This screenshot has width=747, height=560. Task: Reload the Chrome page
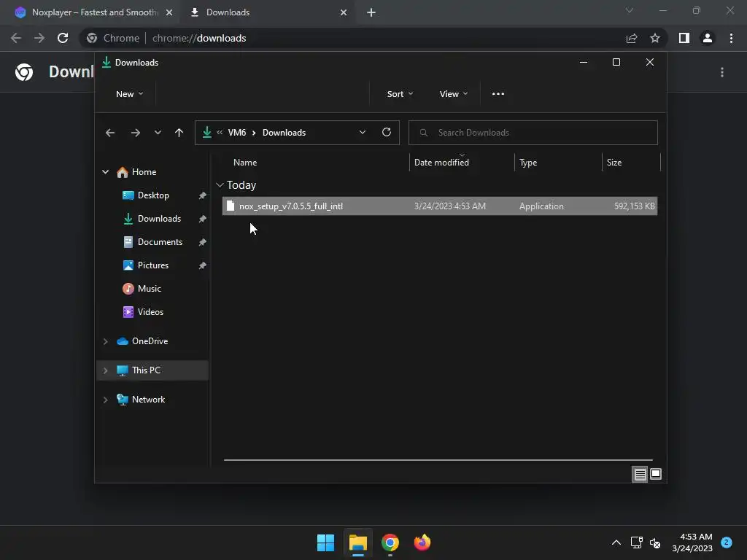[x=63, y=38]
